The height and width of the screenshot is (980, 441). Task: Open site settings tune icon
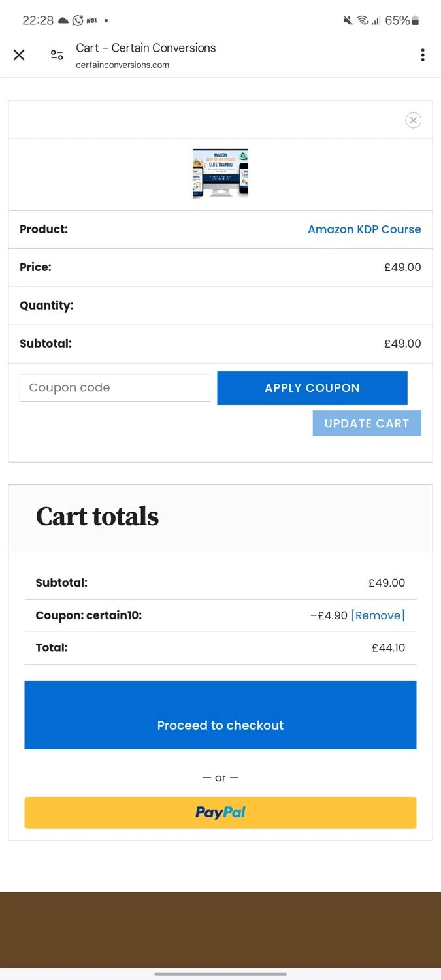(x=57, y=55)
